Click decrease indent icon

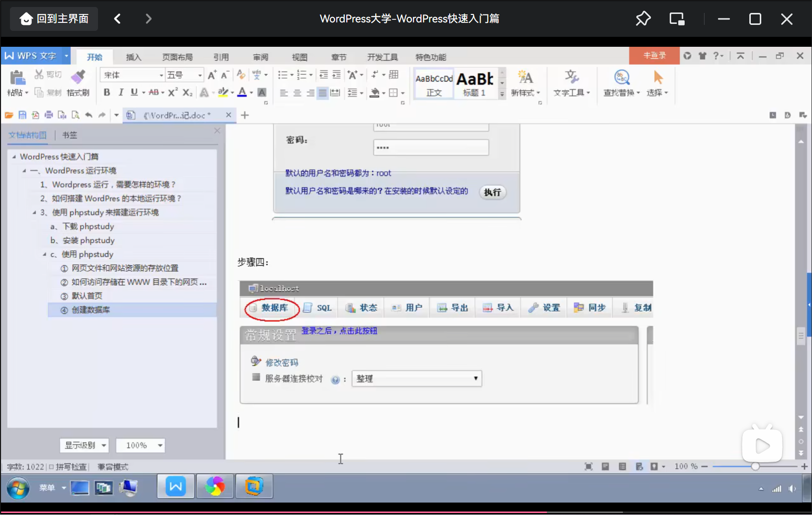click(x=323, y=75)
